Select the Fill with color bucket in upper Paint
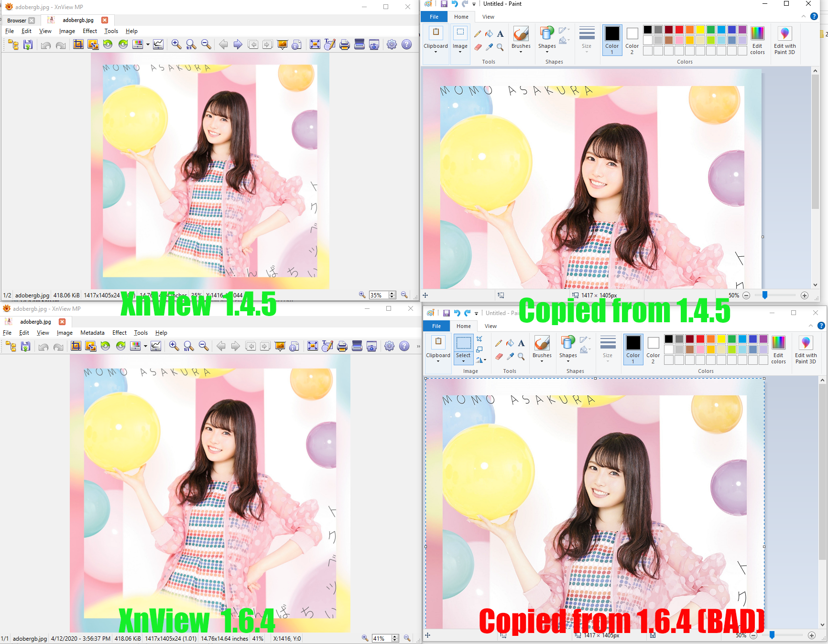Image resolution: width=828 pixels, height=644 pixels. 489,33
